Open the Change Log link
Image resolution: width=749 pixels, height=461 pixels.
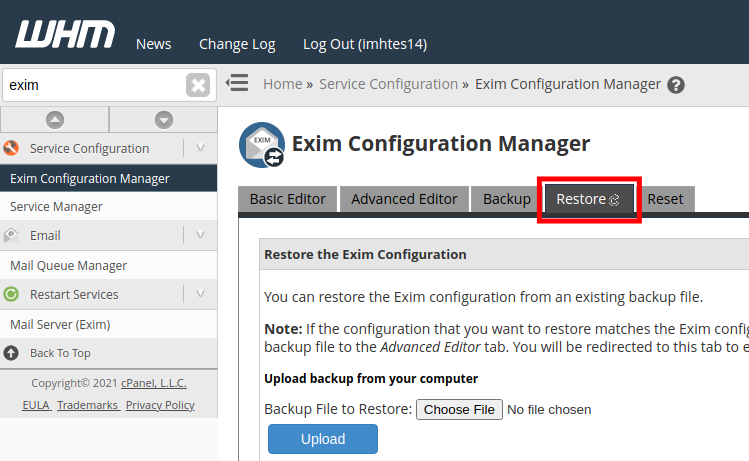(237, 44)
